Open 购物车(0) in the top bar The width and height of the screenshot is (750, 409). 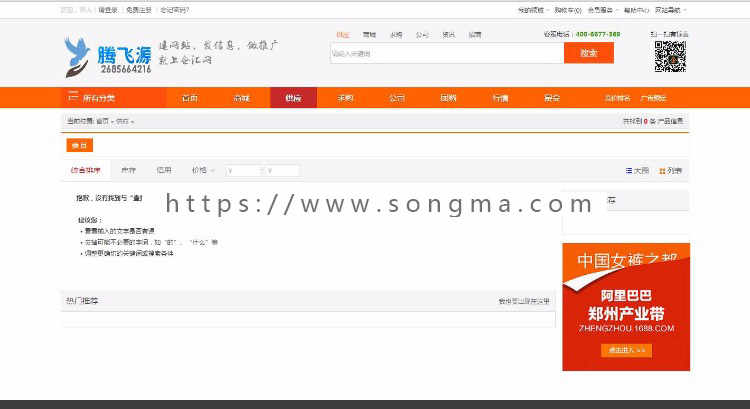click(x=568, y=10)
